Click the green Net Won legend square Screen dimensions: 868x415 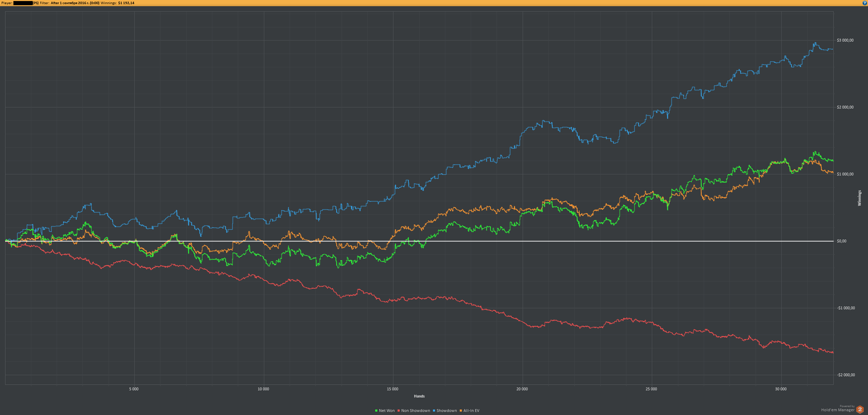pyautogui.click(x=376, y=411)
